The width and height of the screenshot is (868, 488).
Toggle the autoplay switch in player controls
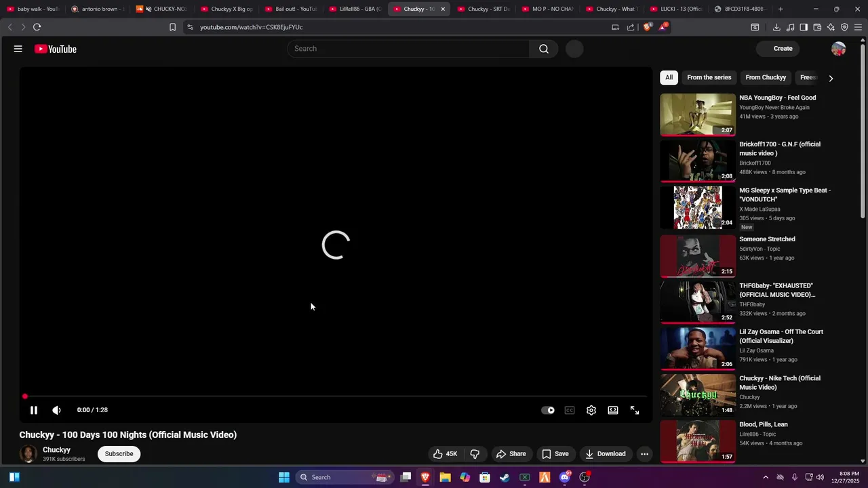click(548, 410)
